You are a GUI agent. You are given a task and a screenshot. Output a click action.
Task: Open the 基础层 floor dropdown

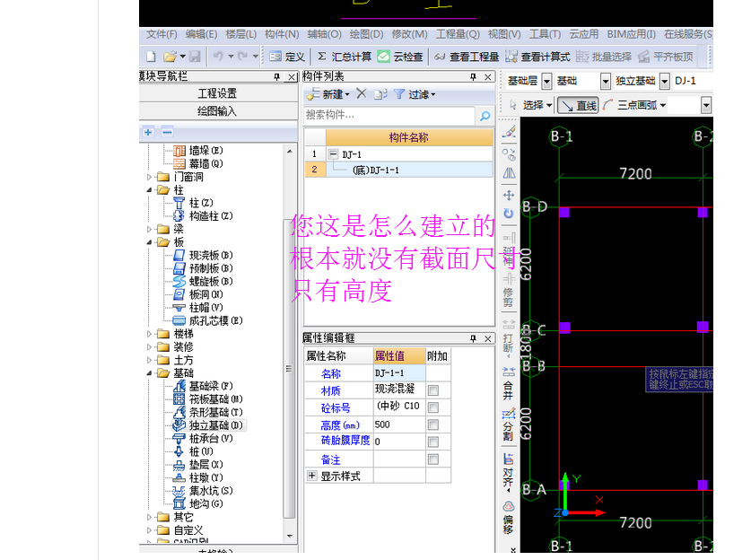pos(547,82)
